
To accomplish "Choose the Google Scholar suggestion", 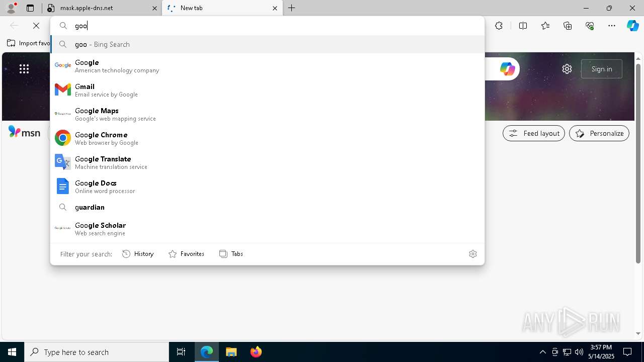I will tap(267, 229).
